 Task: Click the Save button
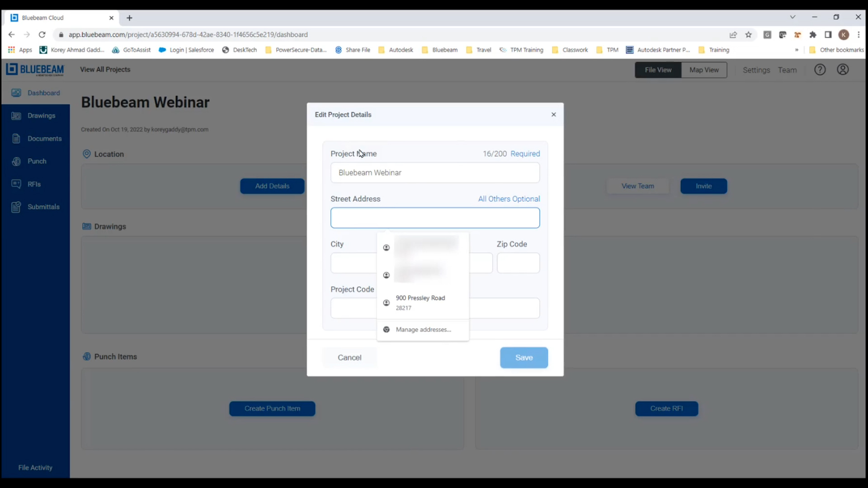coord(524,357)
